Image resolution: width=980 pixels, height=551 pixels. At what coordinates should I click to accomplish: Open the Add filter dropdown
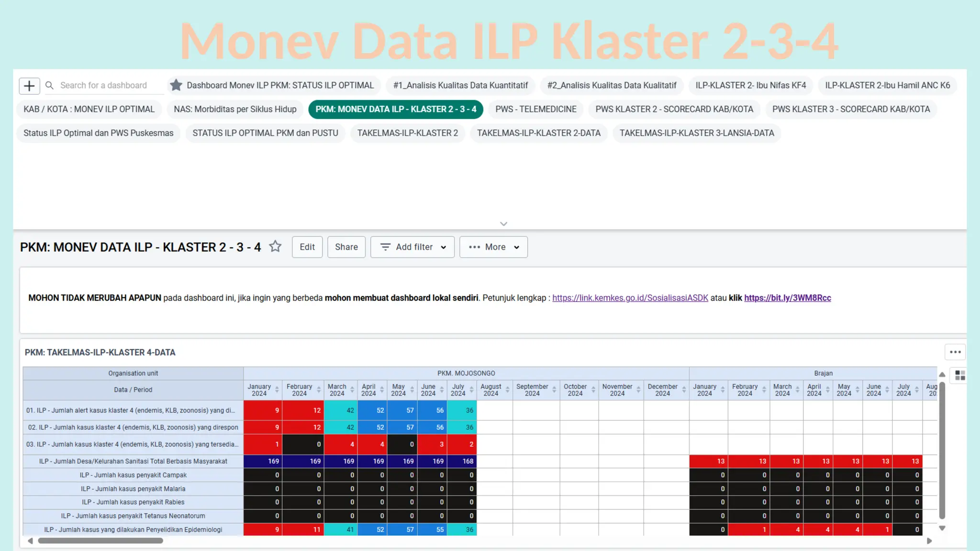tap(412, 247)
